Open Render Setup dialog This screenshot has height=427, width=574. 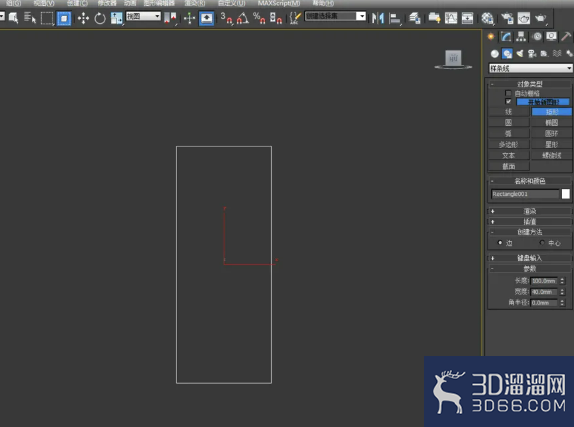click(507, 18)
